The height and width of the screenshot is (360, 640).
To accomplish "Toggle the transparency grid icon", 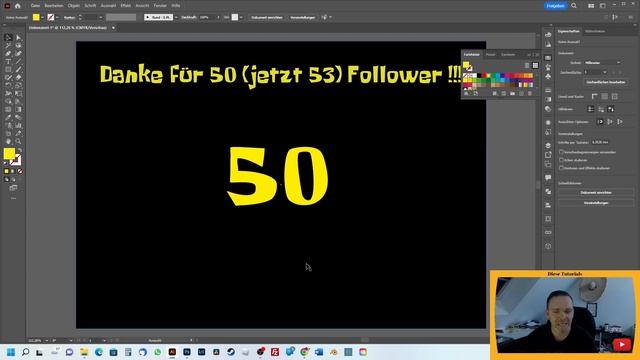I will click(614, 96).
